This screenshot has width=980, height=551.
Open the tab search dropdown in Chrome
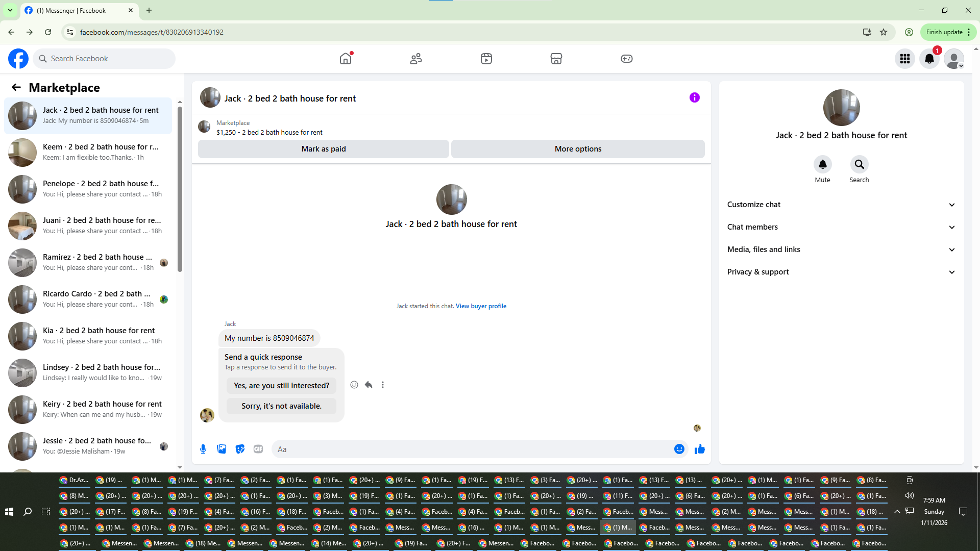[x=10, y=10]
